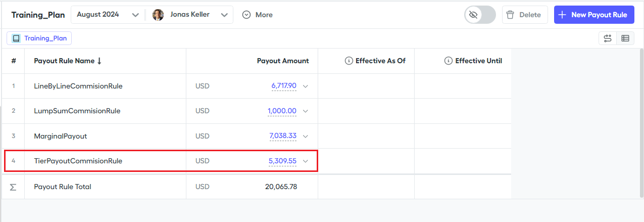The height and width of the screenshot is (222, 644).
Task: Switch to table grid view icon
Action: tap(625, 38)
